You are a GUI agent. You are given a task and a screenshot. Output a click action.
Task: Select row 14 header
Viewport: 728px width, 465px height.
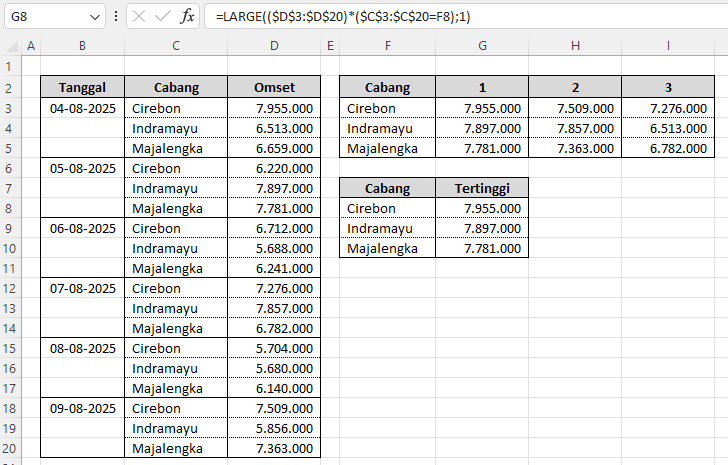(x=9, y=329)
